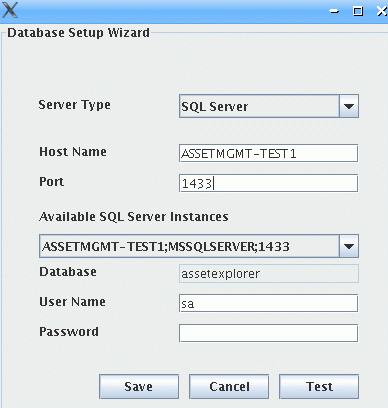Click into the Port field showing 1433
Image resolution: width=388 pixels, height=408 pixels.
pyautogui.click(x=268, y=183)
